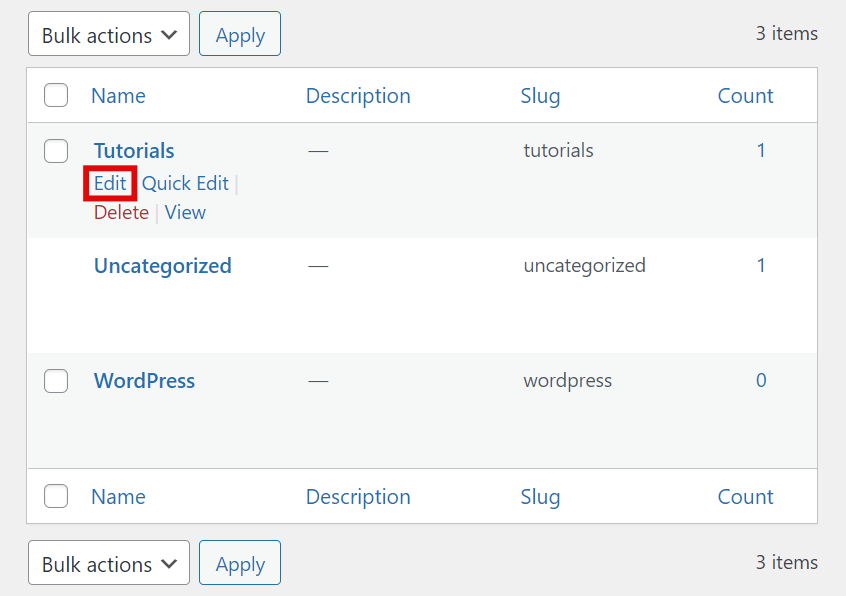Sort by the Name column header
Screen dimensions: 846x596
(118, 96)
